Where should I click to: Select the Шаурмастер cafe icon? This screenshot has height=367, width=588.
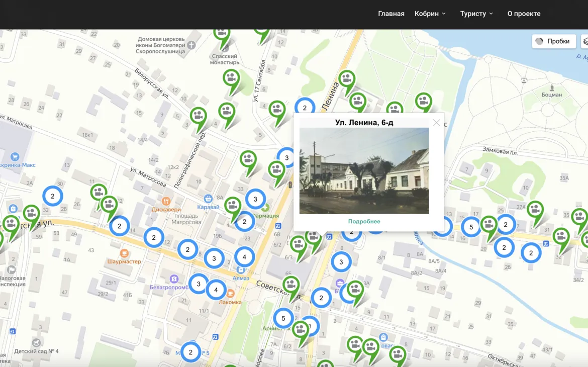pyautogui.click(x=124, y=253)
